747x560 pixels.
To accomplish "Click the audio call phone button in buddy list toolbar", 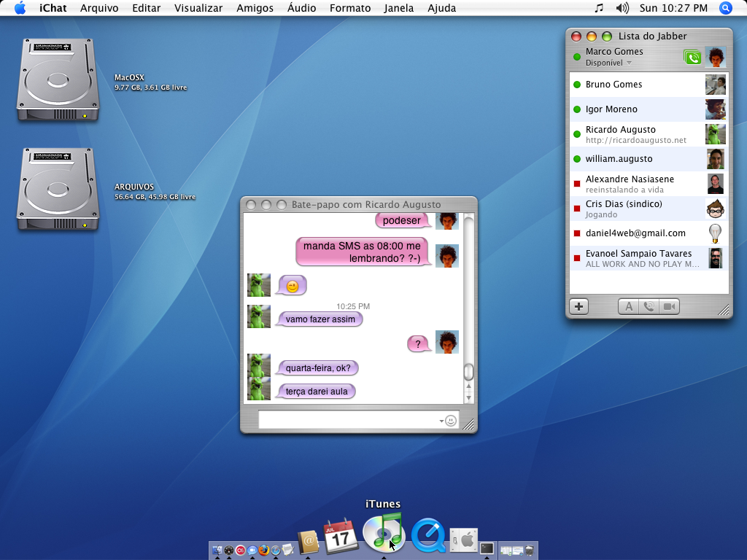I will [649, 306].
